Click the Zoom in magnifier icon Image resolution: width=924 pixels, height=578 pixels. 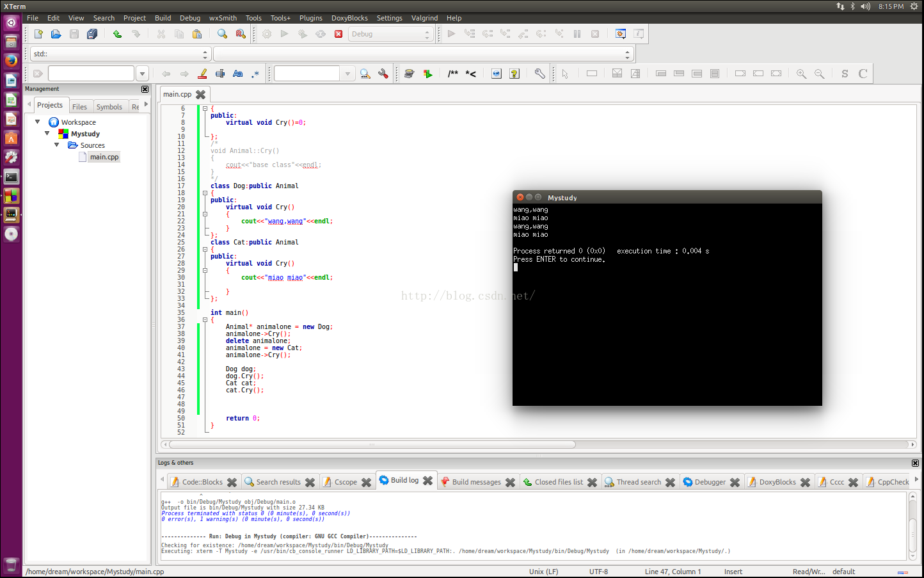(801, 74)
